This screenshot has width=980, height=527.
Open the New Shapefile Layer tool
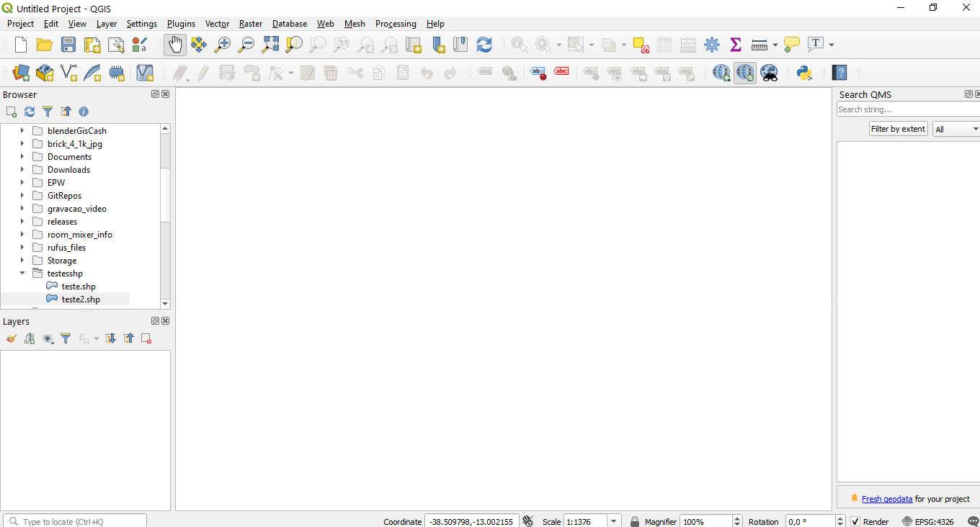[68, 72]
